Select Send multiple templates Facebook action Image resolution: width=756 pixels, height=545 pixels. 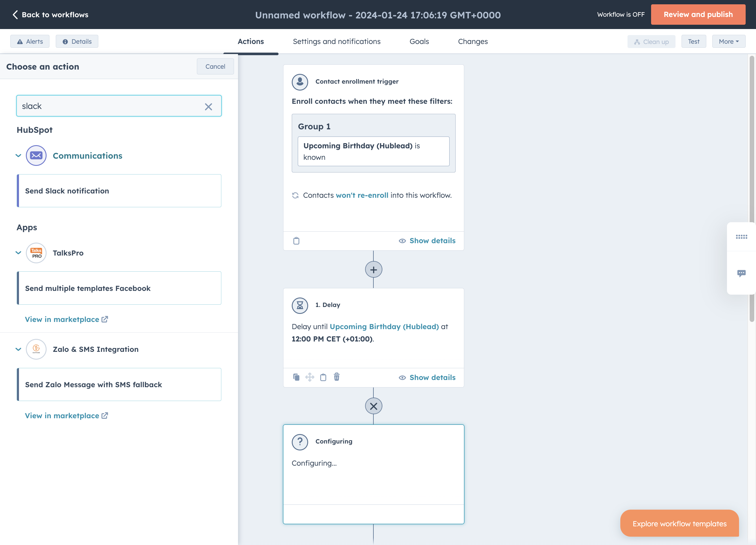(x=119, y=288)
